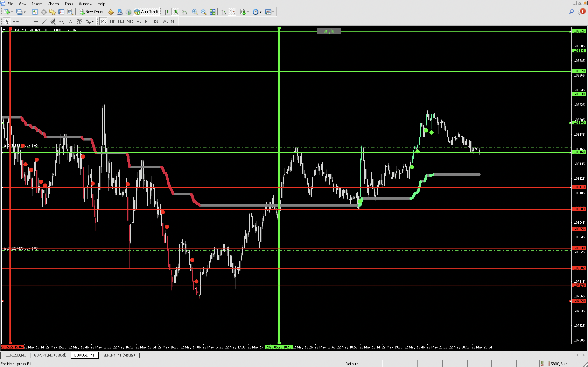Open the Charts menu
The width and height of the screenshot is (588, 367).
53,4
